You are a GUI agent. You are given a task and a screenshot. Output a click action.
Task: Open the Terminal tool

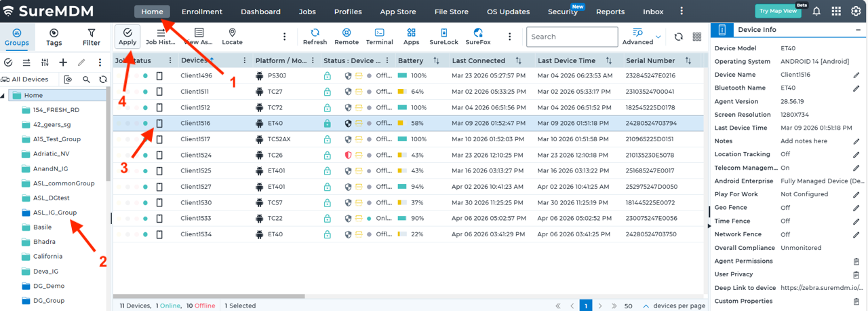pyautogui.click(x=379, y=37)
